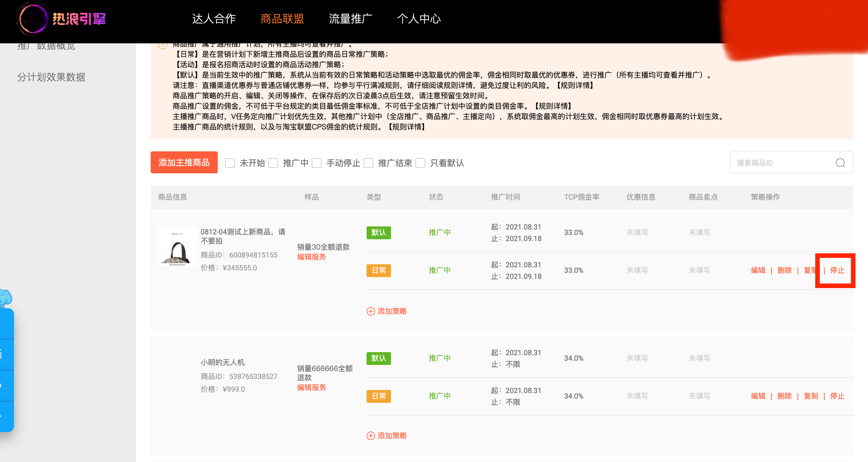
Task: Click 商品ID 538765338527 text
Action: [x=239, y=377]
